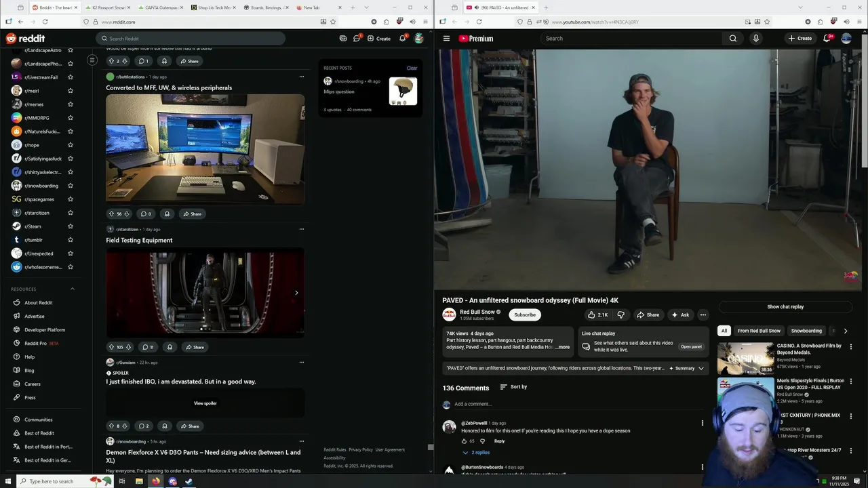
Task: Open File Explorer from the taskbar
Action: (139, 481)
